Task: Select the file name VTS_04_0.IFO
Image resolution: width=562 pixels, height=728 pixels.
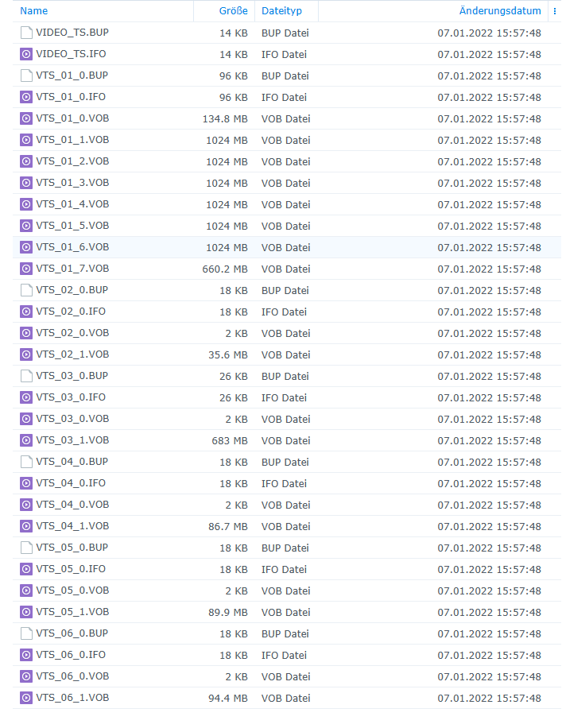Action: [x=71, y=483]
